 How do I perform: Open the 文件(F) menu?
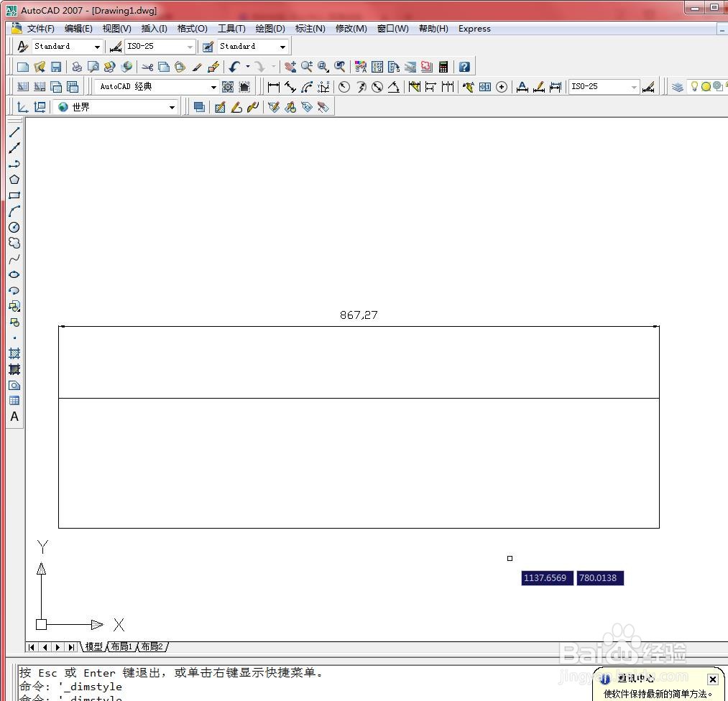[40, 29]
